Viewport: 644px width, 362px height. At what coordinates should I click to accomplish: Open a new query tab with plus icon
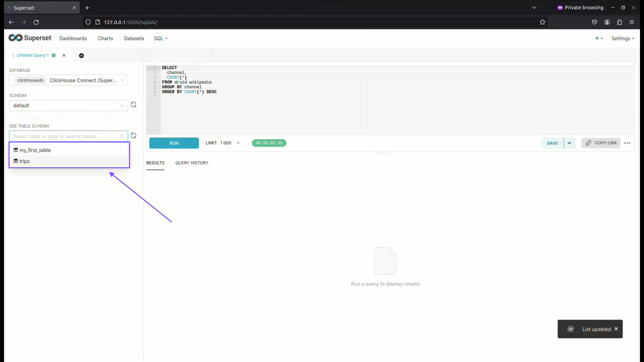pos(82,55)
